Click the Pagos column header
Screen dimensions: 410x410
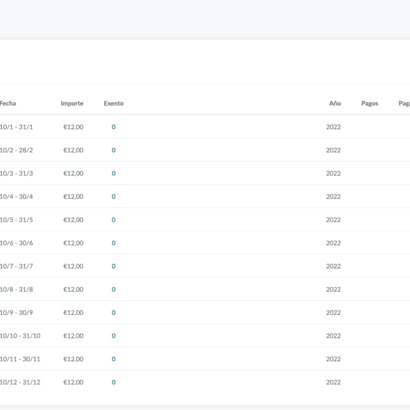(x=370, y=103)
